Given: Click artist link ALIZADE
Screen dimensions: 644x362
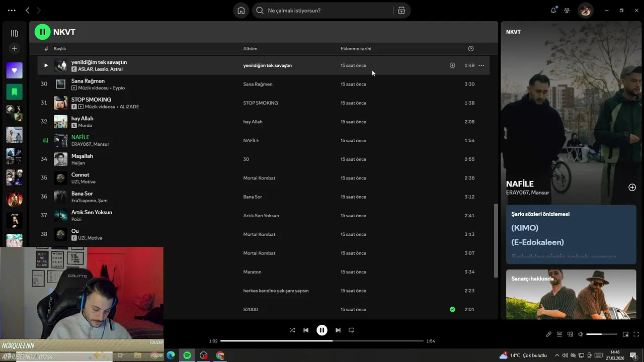Looking at the screenshot, I should tap(129, 107).
